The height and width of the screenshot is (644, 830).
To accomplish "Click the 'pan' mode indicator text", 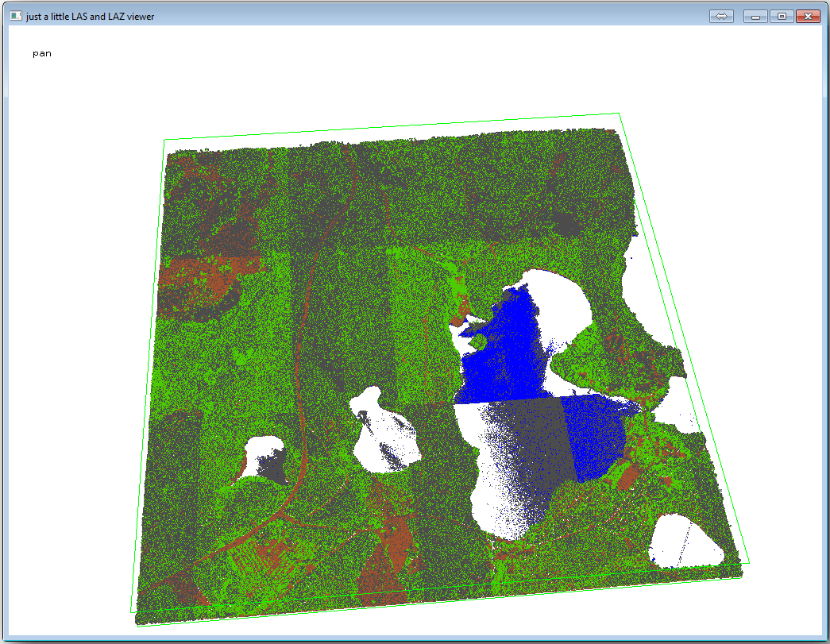I will 41,52.
